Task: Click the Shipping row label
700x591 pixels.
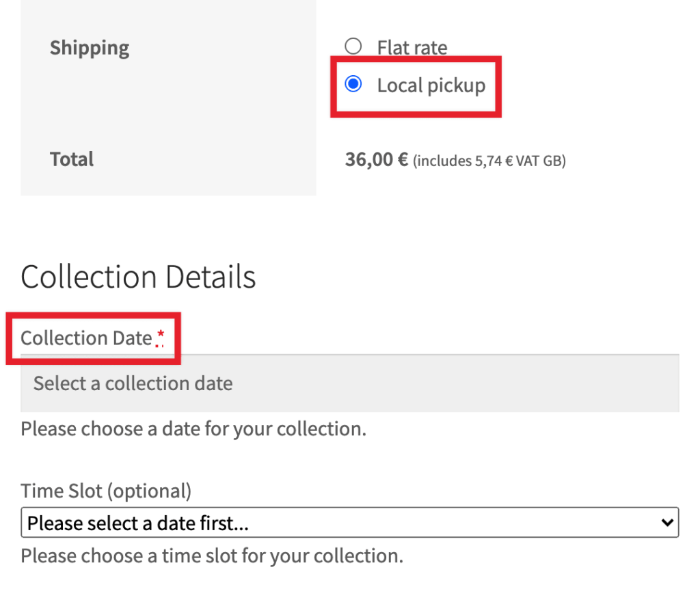Action: click(90, 48)
